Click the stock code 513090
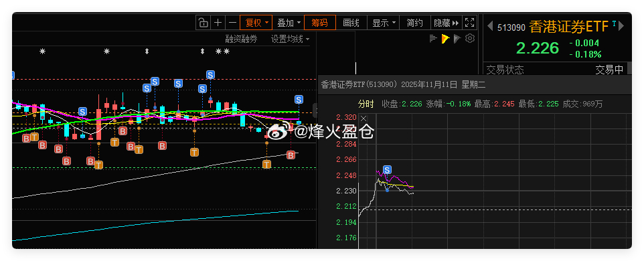Image resolution: width=644 pixels, height=261 pixels. coord(511,27)
